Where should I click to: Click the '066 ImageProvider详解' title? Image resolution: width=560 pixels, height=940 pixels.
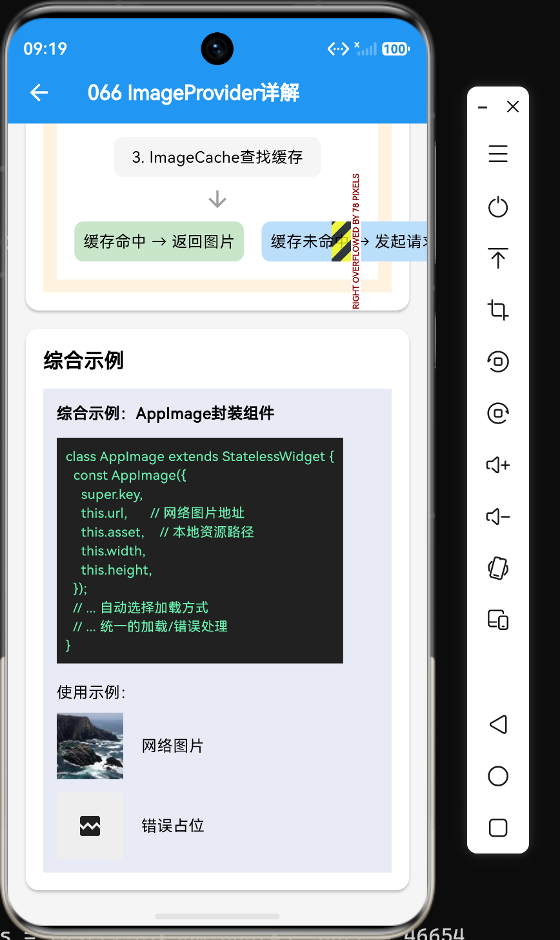194,93
